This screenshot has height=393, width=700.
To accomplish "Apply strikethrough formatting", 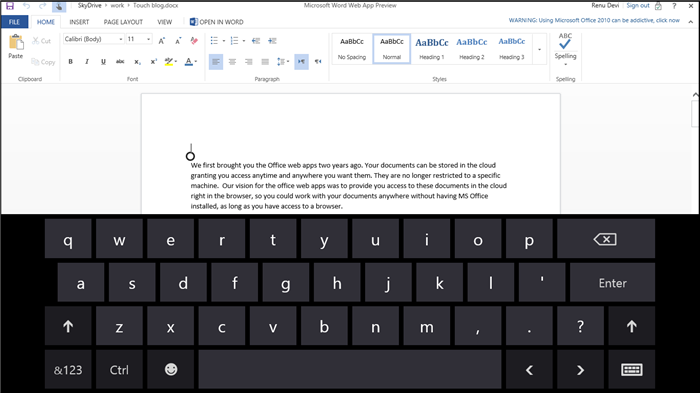I will (120, 62).
